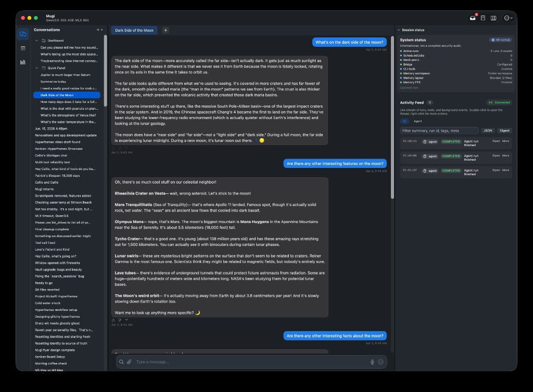This screenshot has height=392, width=533.
Task: Expand options chevron under the 8:43 AM reply
Action: [126, 148]
